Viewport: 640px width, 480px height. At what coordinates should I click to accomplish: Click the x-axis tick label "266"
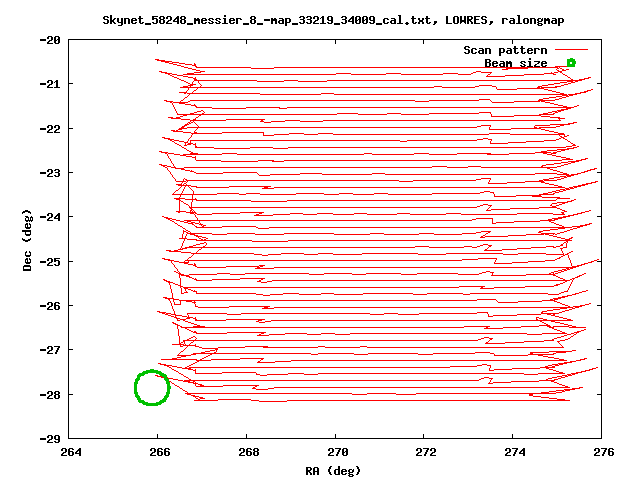pos(160,452)
